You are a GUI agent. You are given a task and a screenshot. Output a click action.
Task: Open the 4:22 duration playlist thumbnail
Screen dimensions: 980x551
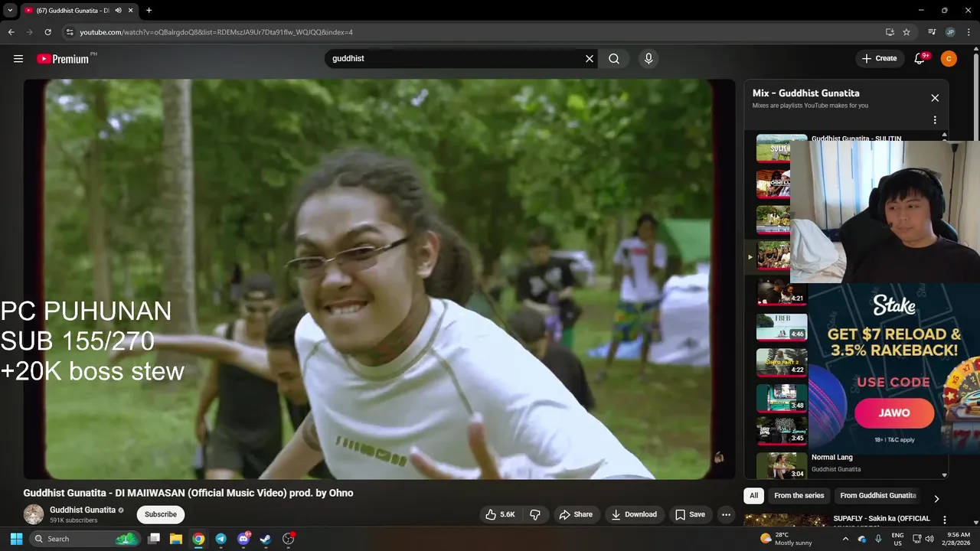(x=782, y=362)
